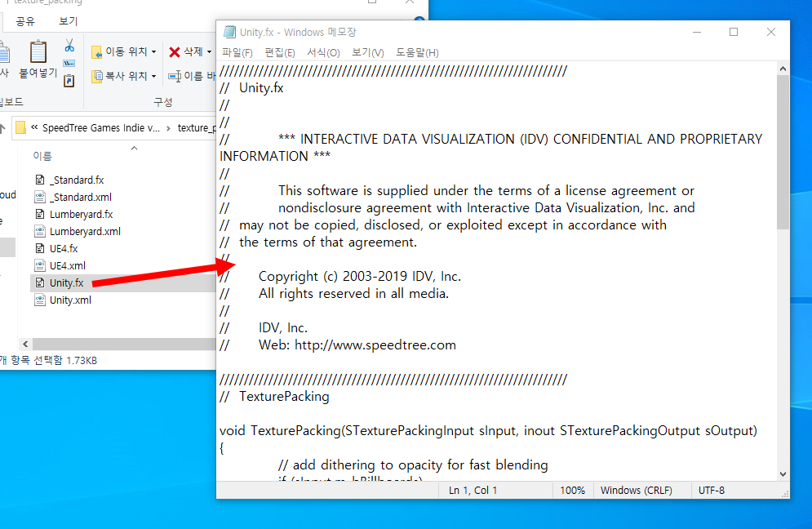Click the Name (이름) column header

click(x=42, y=156)
